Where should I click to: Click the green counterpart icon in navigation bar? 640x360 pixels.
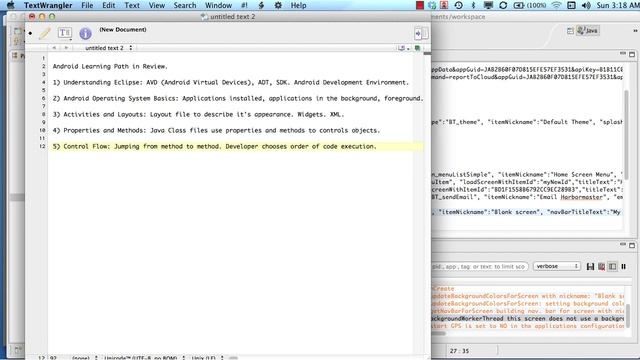point(418,48)
